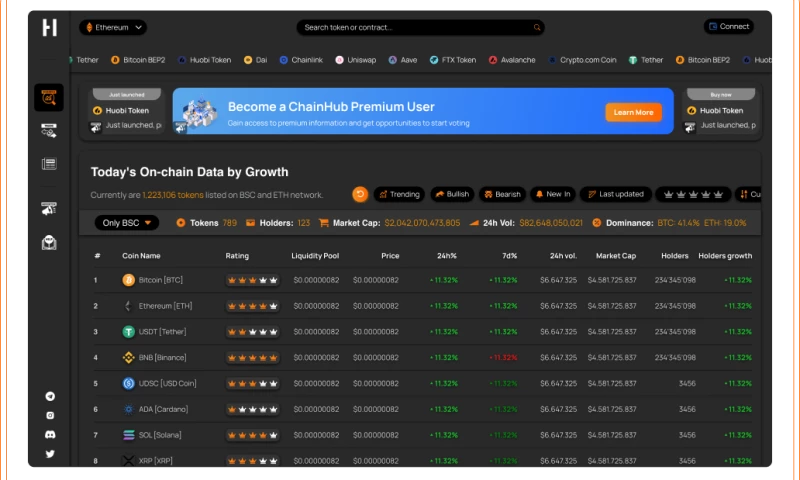
Task: Open the Twitter social link icon
Action: 50,453
